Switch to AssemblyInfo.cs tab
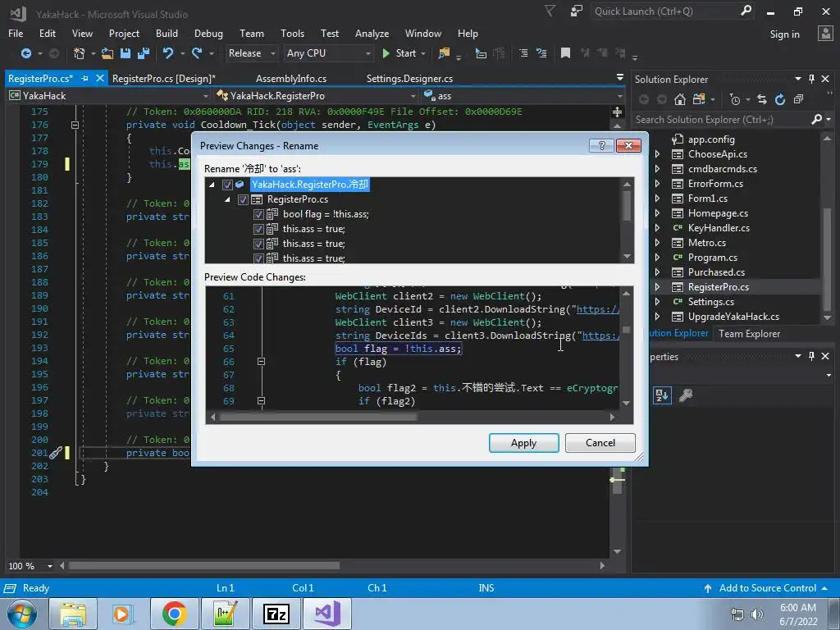Image resolution: width=840 pixels, height=630 pixels. coord(291,79)
